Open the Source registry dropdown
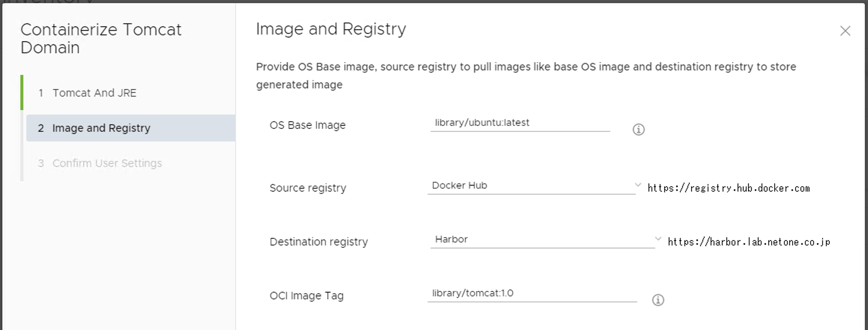The image size is (868, 330). [x=534, y=186]
